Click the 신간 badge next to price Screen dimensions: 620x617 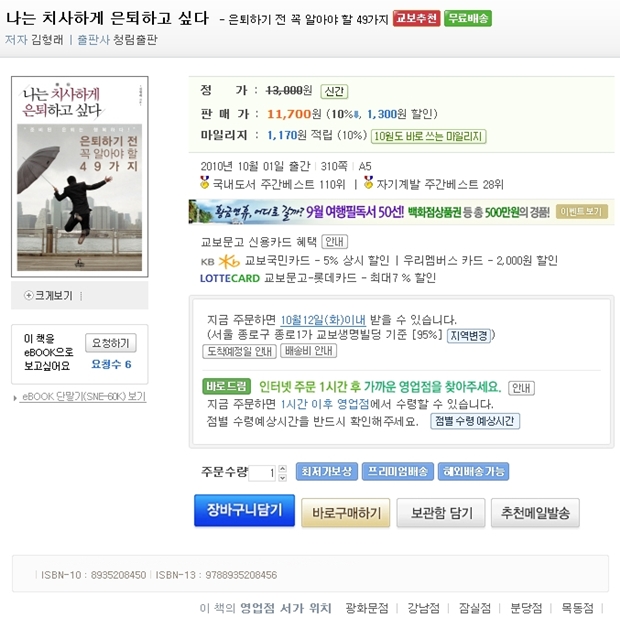click(x=334, y=91)
